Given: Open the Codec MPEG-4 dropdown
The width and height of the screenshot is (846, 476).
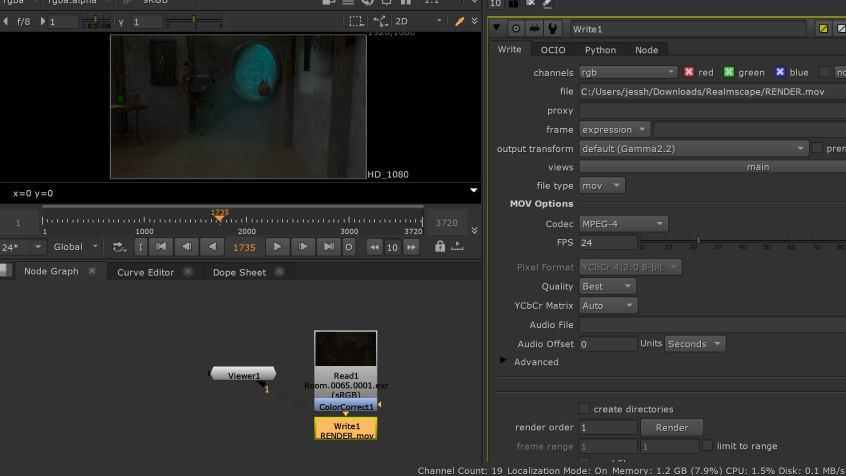Looking at the screenshot, I should (x=623, y=223).
